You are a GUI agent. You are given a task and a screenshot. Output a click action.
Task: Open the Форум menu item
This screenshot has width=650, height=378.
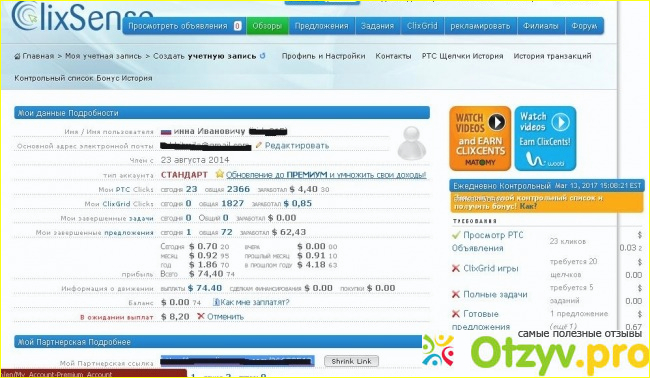(584, 26)
